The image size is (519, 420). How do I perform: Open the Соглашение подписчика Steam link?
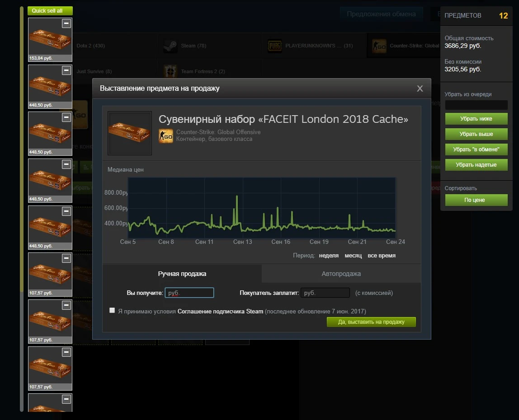point(221,311)
